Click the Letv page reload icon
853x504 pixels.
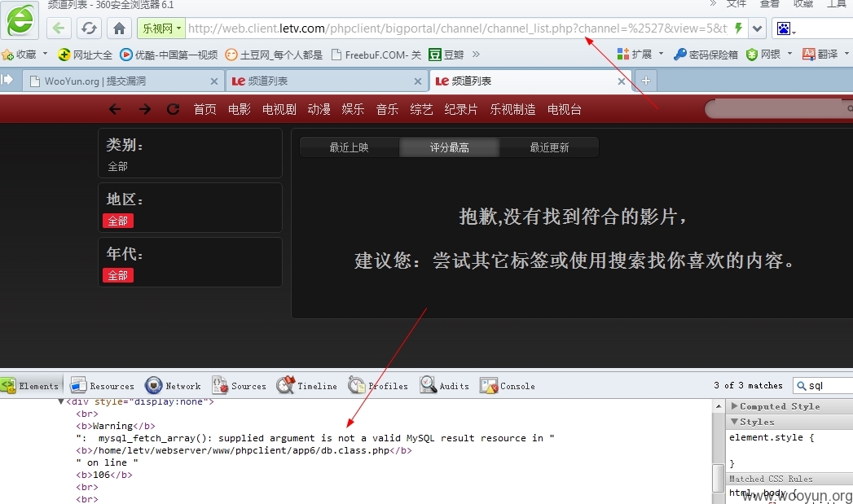(x=173, y=109)
